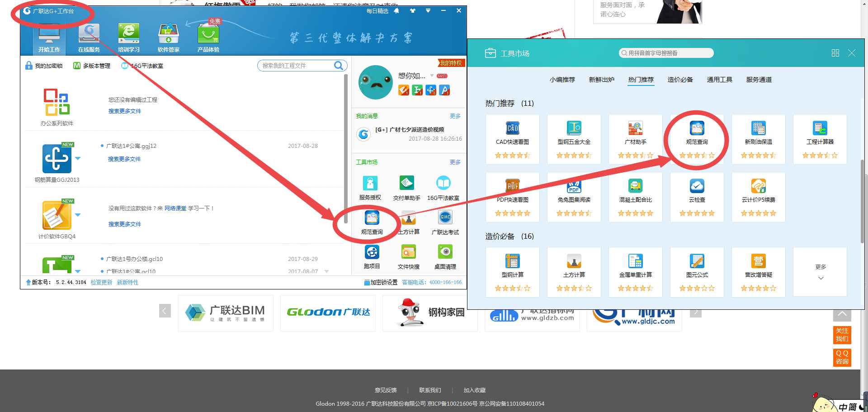
Task: Expand dropdown arrow beside 计价软件GBQ4
Action: [78, 215]
